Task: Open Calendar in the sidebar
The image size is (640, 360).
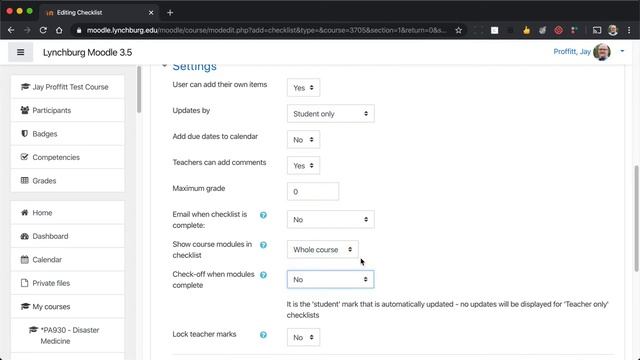Action: coord(67,260)
